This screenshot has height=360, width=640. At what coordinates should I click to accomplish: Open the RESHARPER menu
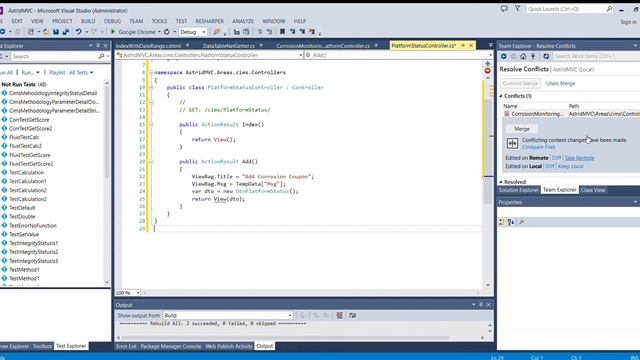click(209, 21)
